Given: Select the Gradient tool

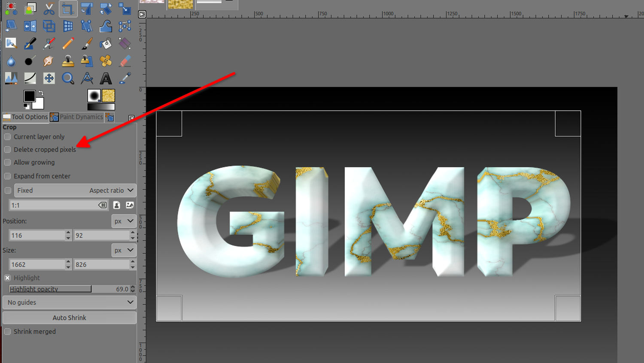Looking at the screenshot, I should pyautogui.click(x=125, y=43).
